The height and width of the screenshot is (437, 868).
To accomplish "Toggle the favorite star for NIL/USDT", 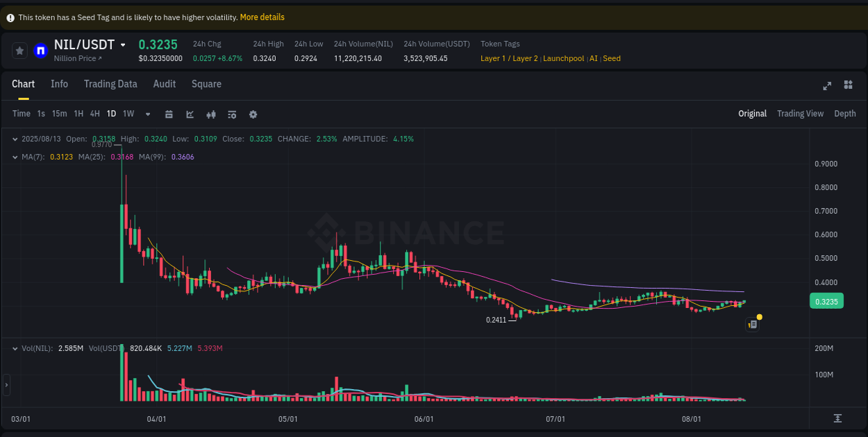I will [19, 50].
